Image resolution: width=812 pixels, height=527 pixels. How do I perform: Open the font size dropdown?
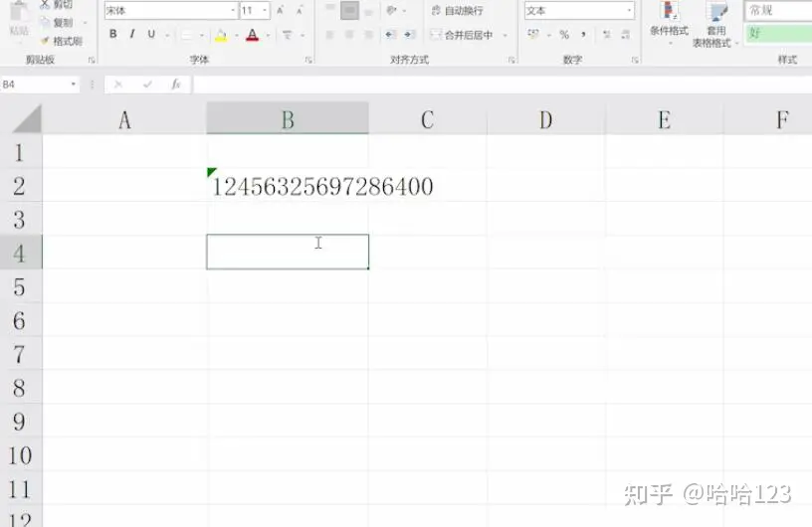coord(265,10)
